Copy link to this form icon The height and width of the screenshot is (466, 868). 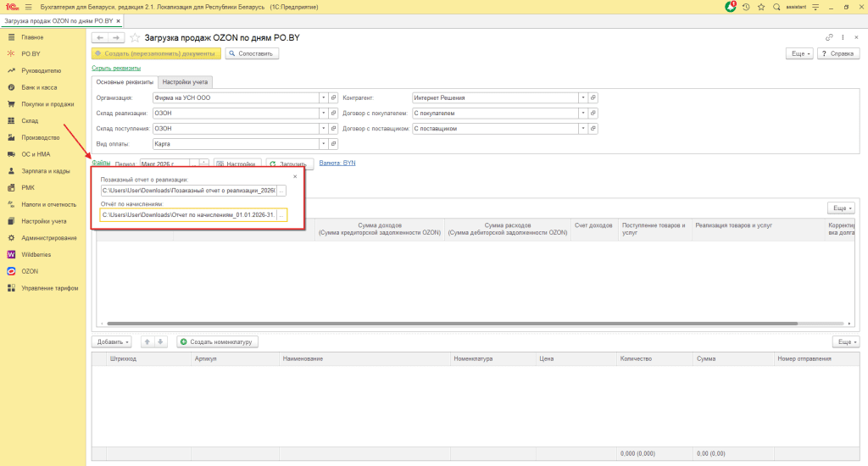coord(829,37)
